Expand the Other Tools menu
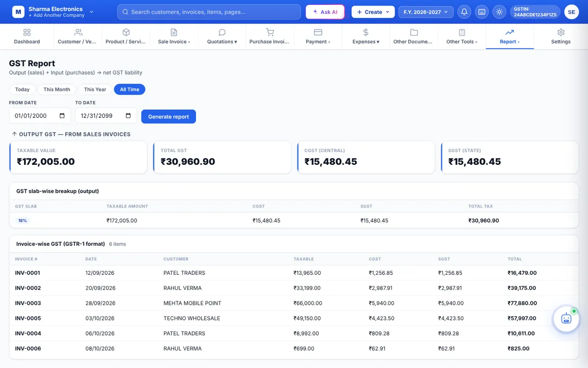Image resolution: width=588 pixels, height=368 pixels. 462,37
